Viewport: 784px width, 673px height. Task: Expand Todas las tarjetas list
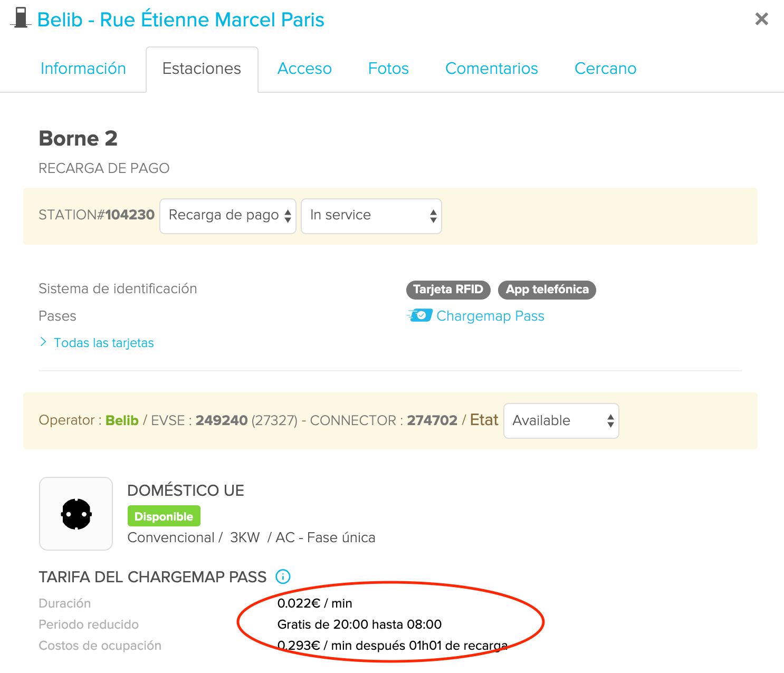104,343
